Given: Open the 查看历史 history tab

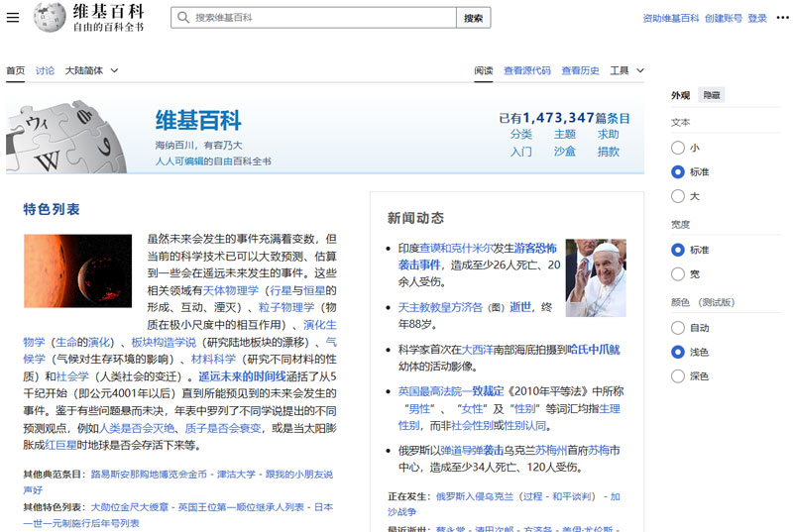Looking at the screenshot, I should (580, 70).
